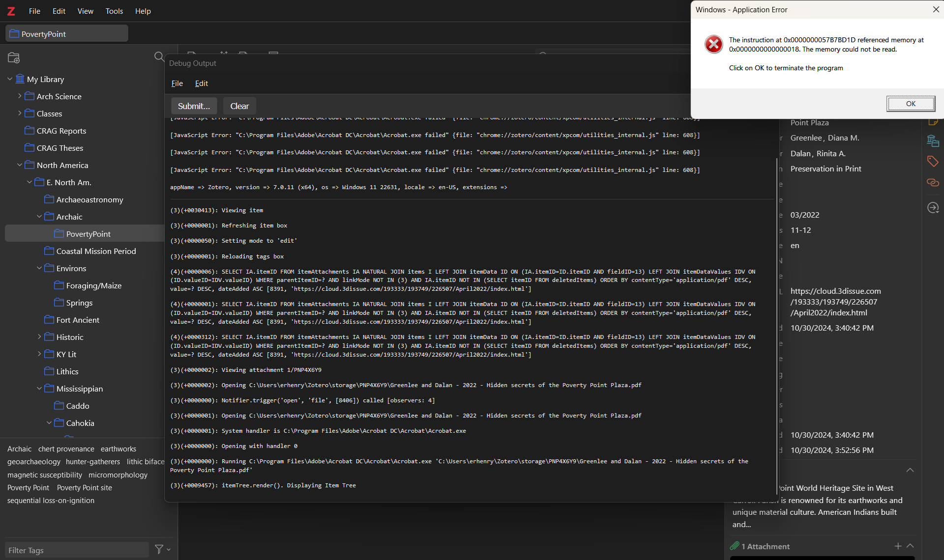Click the Zotero Z logo icon
The image size is (944, 560).
(x=11, y=11)
